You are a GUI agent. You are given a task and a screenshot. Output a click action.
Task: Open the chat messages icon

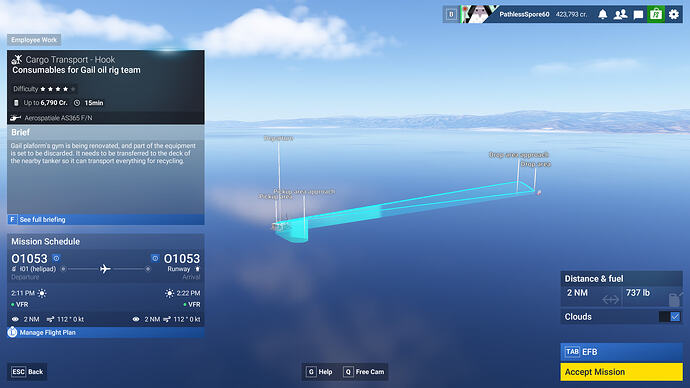pos(638,15)
